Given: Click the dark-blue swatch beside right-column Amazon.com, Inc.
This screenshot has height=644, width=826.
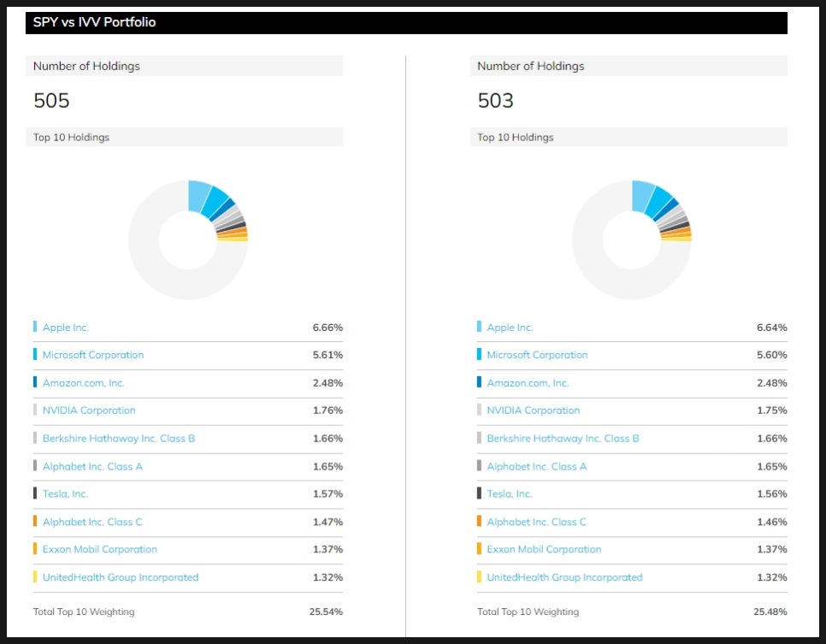Looking at the screenshot, I should 479,381.
